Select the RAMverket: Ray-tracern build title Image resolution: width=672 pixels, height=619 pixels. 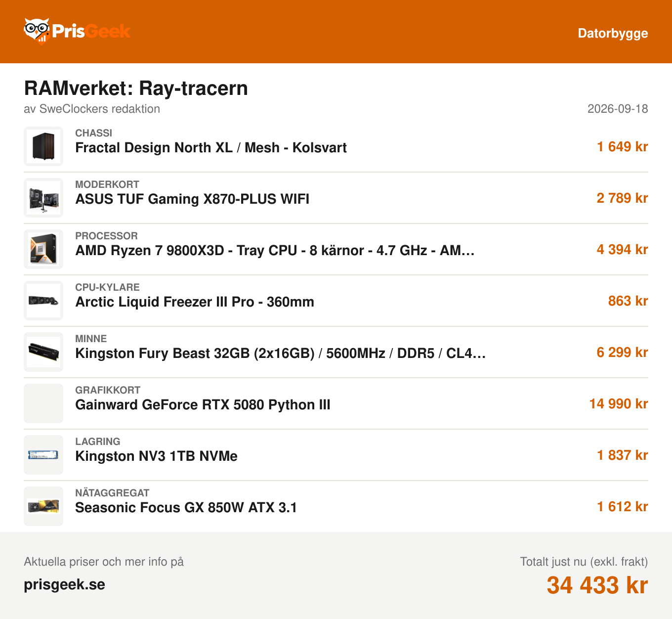(136, 88)
